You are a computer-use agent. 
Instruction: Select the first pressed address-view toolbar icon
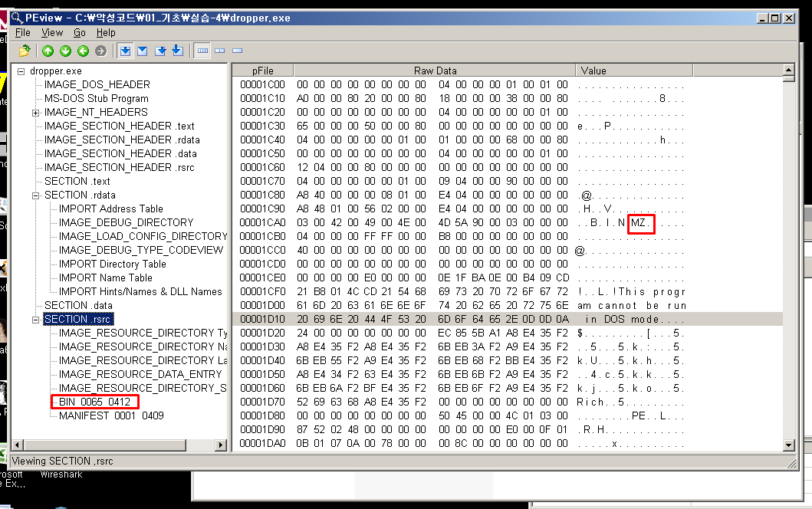125,51
